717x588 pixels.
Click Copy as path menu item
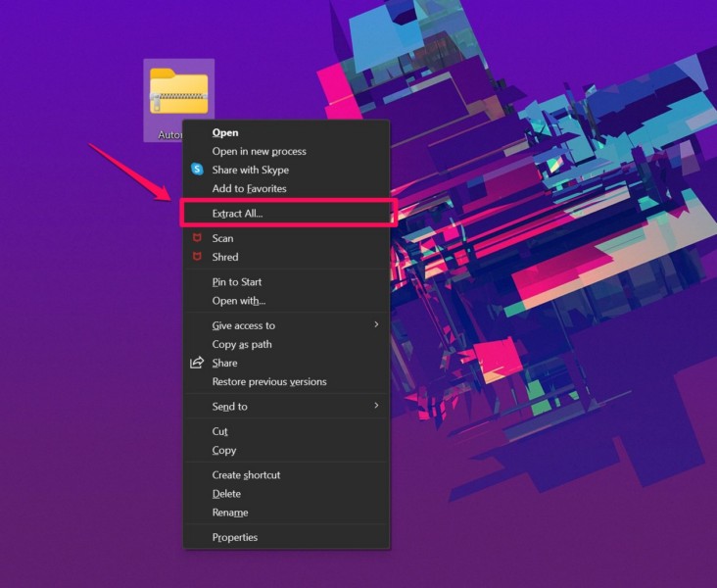242,344
